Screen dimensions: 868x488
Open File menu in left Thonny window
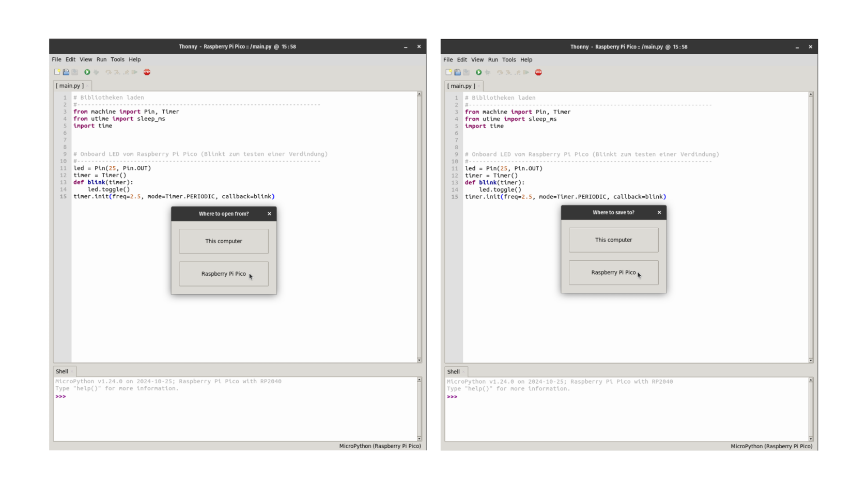pyautogui.click(x=56, y=59)
